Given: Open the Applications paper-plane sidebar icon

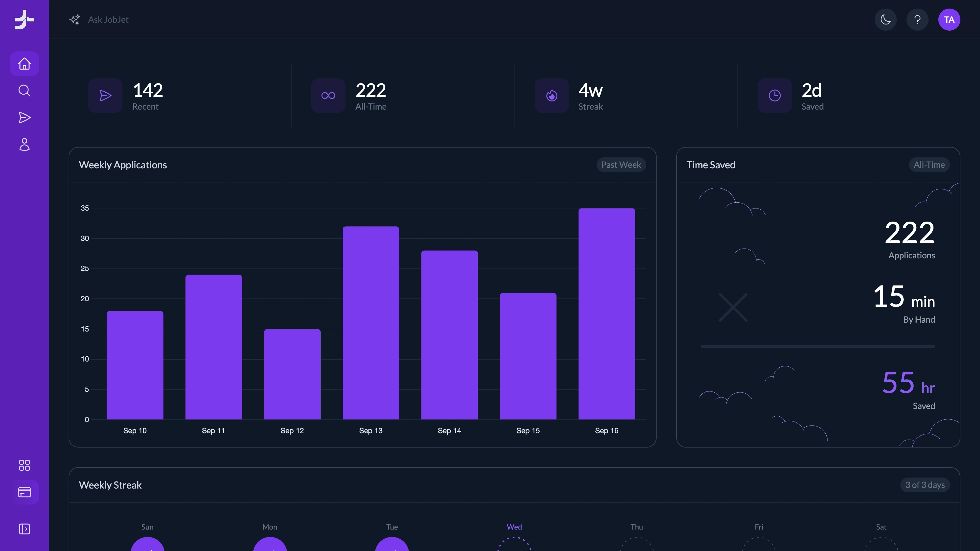Looking at the screenshot, I should point(24,118).
